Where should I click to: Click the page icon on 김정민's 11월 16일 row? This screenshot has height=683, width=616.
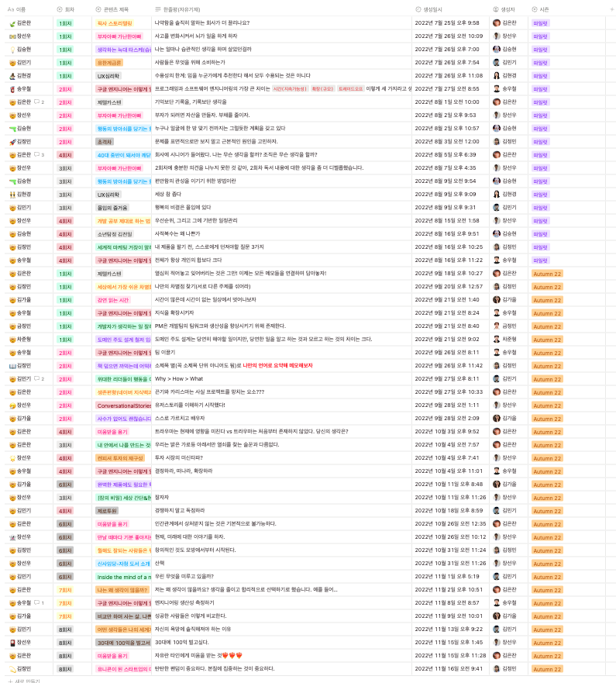click(x=12, y=669)
